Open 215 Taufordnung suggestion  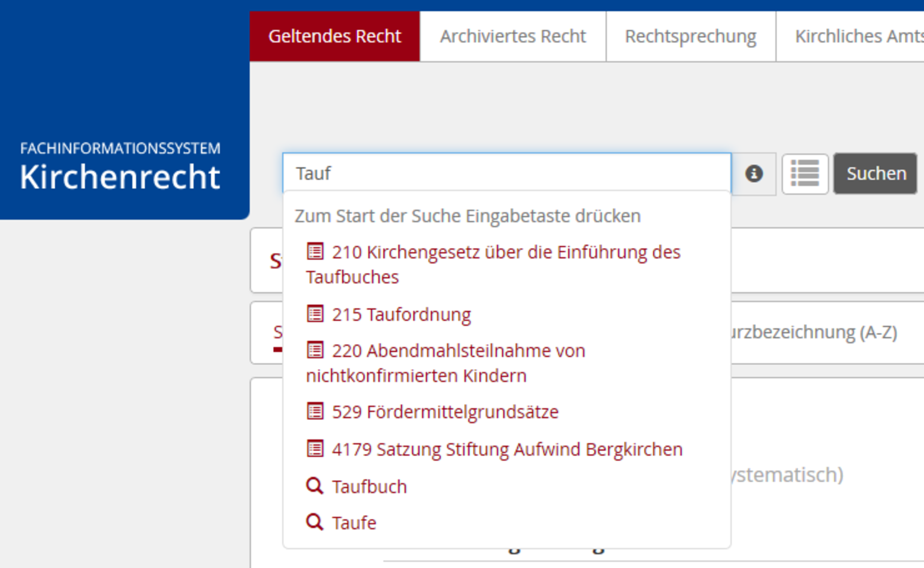(401, 315)
